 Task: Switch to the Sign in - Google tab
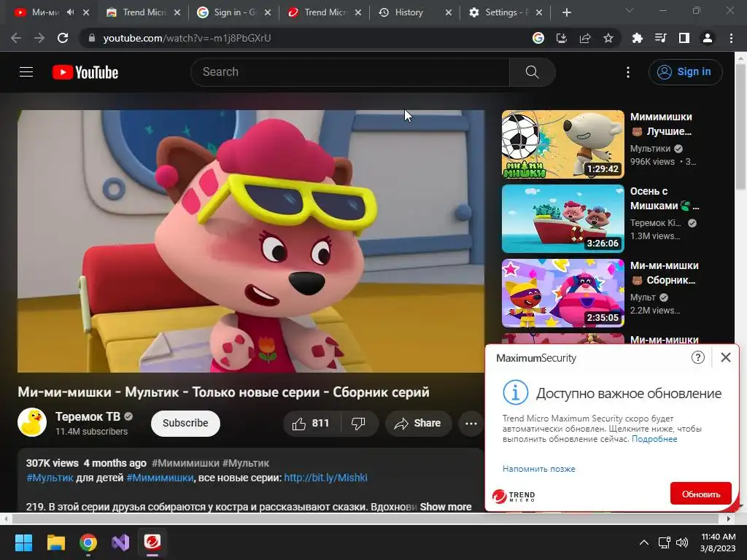(235, 12)
